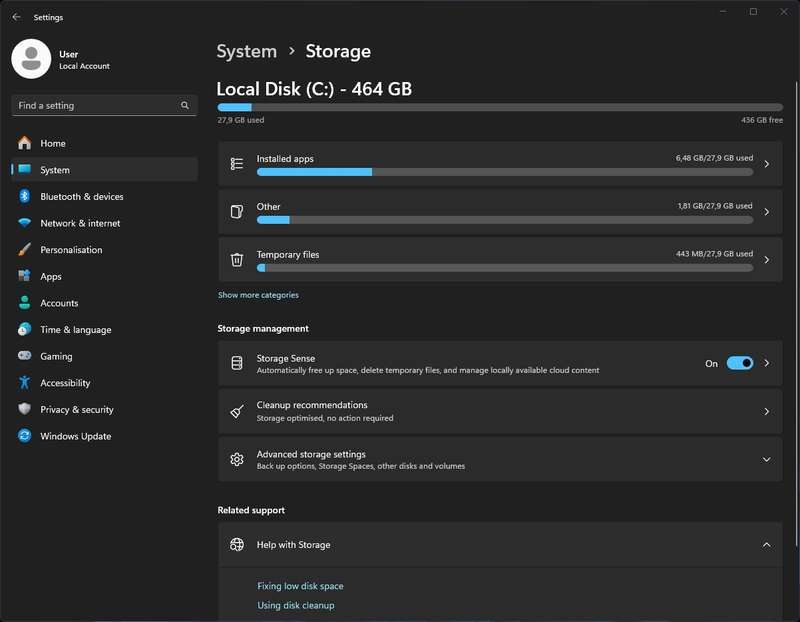Image resolution: width=800 pixels, height=622 pixels.
Task: Open Using disk cleanup link
Action: pyautogui.click(x=296, y=605)
